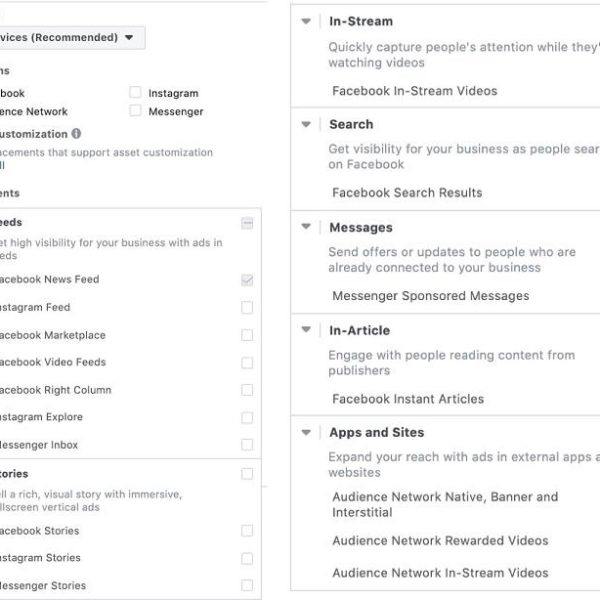Collapse the Search section arrow
Viewport: 600px width, 600px height.
(x=307, y=124)
